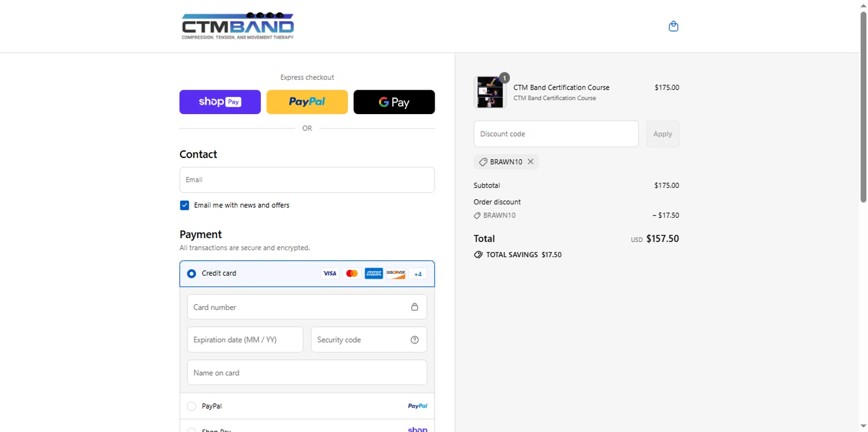The image size is (868, 432).
Task: Click the Order discount label
Action: (497, 202)
